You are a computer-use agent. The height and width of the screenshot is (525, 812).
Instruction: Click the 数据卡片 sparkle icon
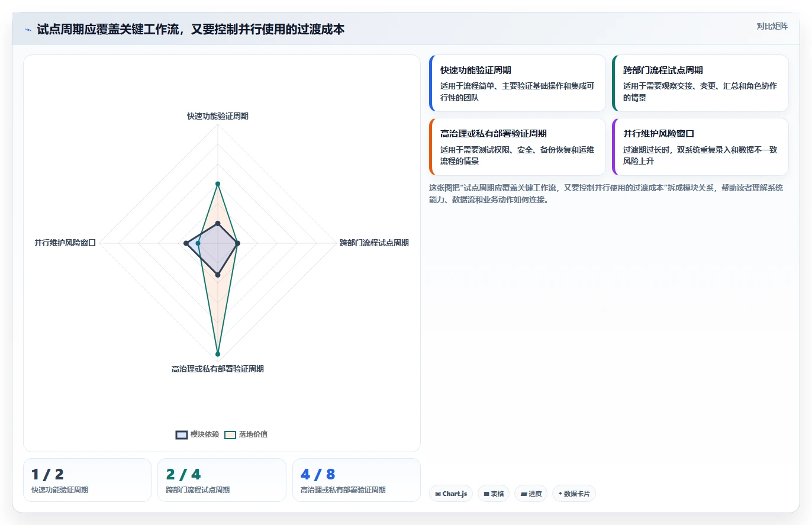click(x=560, y=493)
